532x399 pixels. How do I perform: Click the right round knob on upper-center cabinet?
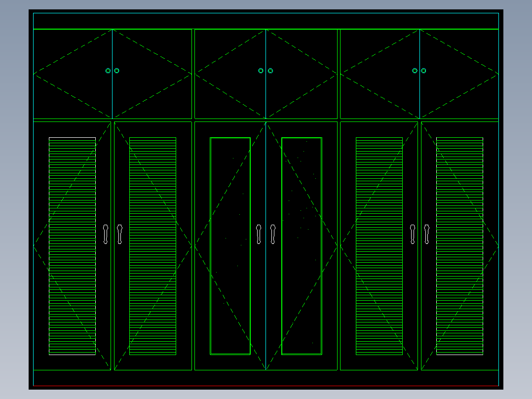tap(270, 71)
